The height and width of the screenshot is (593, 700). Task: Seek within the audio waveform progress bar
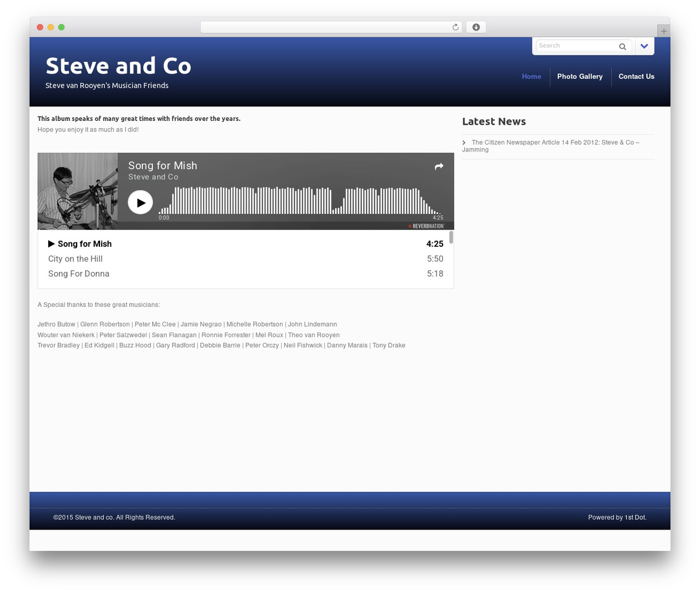click(x=300, y=200)
